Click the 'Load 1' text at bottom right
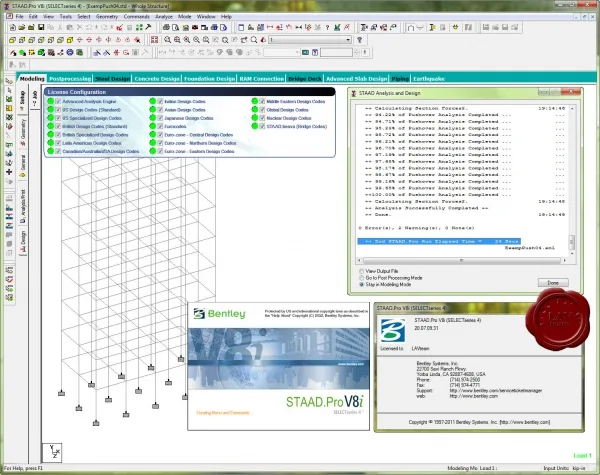 point(582,455)
